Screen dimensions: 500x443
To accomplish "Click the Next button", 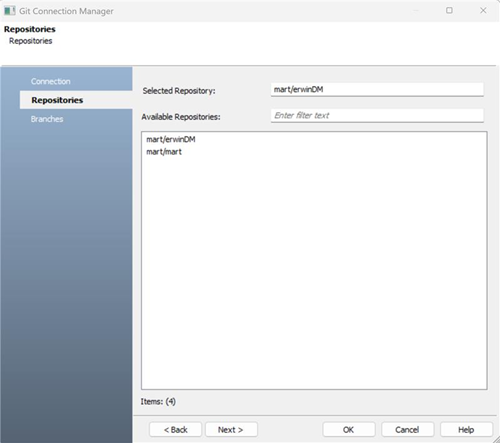I will [x=231, y=430].
